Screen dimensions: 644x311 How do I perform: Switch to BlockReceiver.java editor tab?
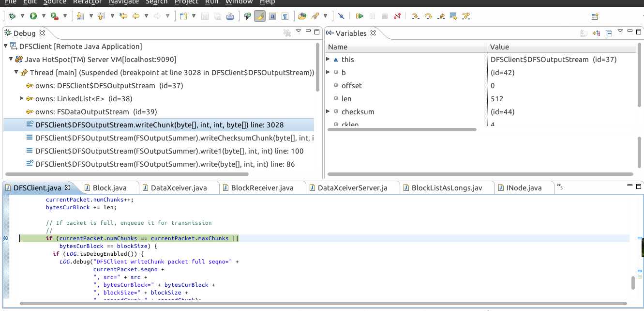point(262,187)
